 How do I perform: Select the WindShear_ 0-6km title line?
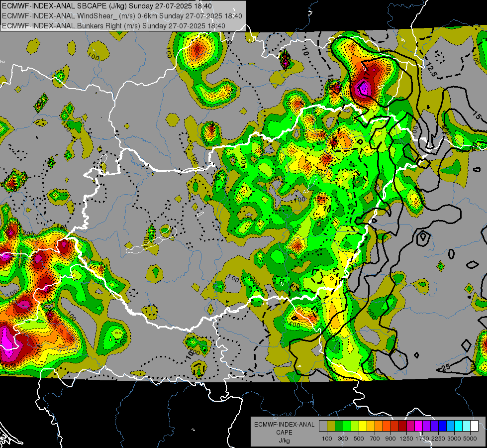(122, 16)
